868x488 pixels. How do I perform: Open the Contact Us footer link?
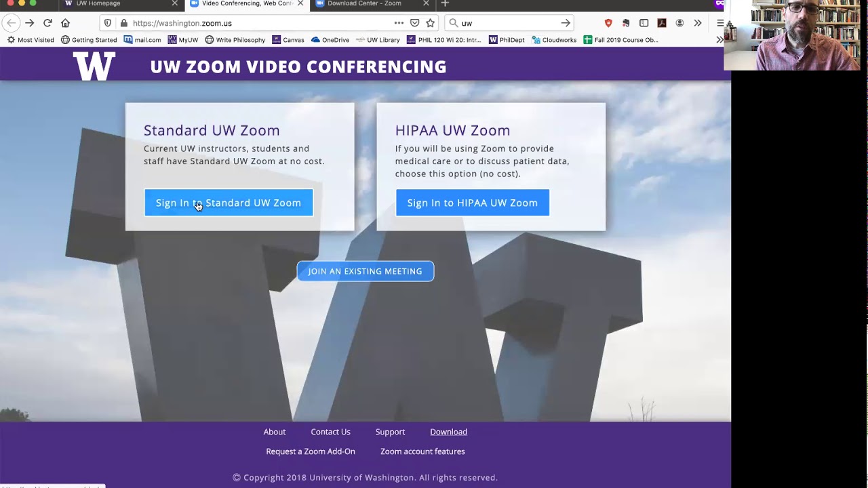click(330, 432)
